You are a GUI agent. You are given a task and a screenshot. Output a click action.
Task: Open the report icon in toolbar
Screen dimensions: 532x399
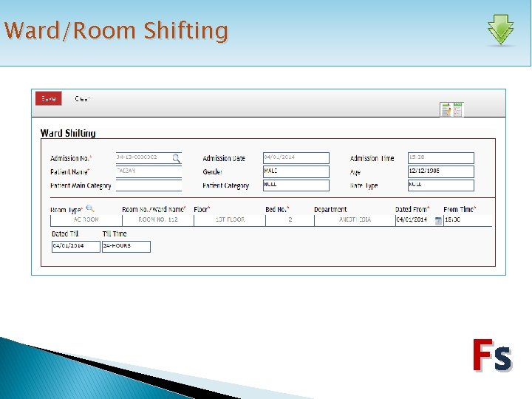(451, 109)
